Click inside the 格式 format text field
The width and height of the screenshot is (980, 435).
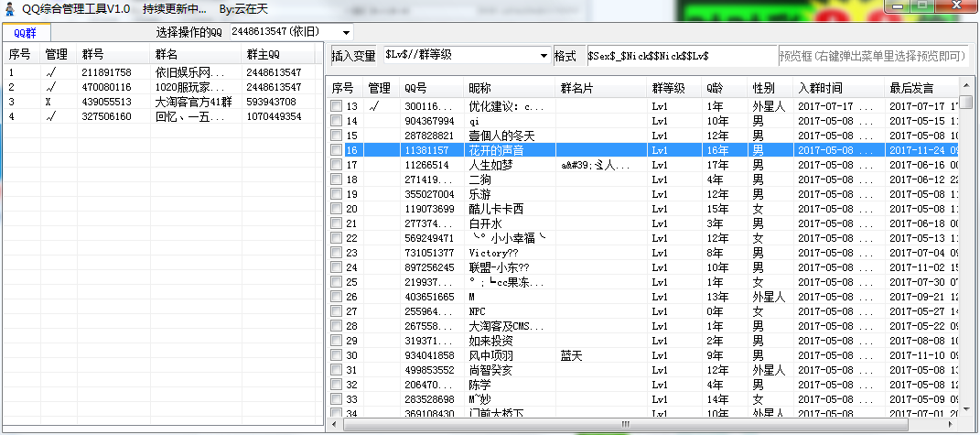[x=677, y=56]
